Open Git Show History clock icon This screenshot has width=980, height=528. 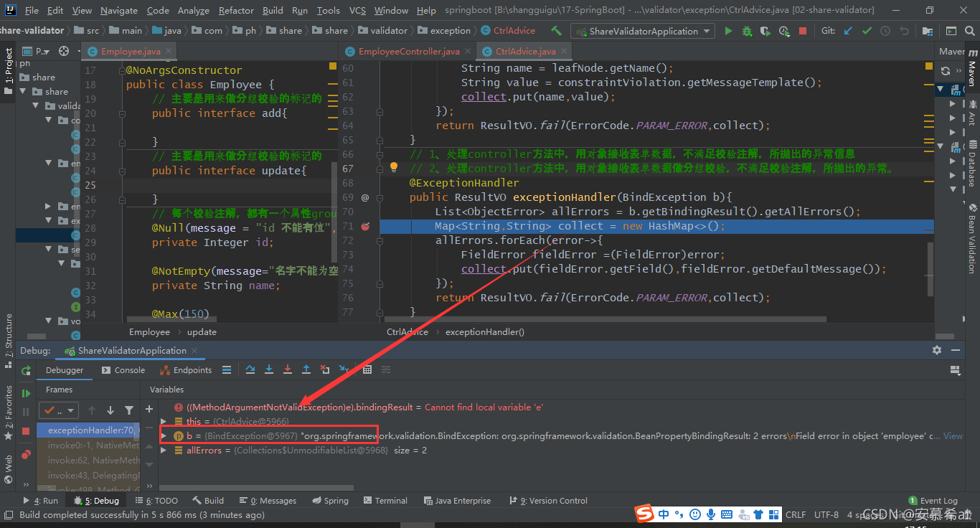click(x=885, y=31)
